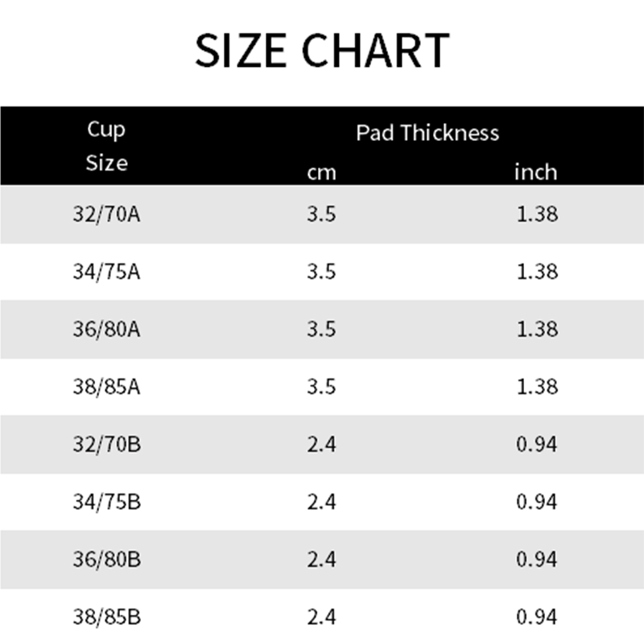Click the Pad Thickness header
This screenshot has height=644, width=644.
click(x=427, y=133)
